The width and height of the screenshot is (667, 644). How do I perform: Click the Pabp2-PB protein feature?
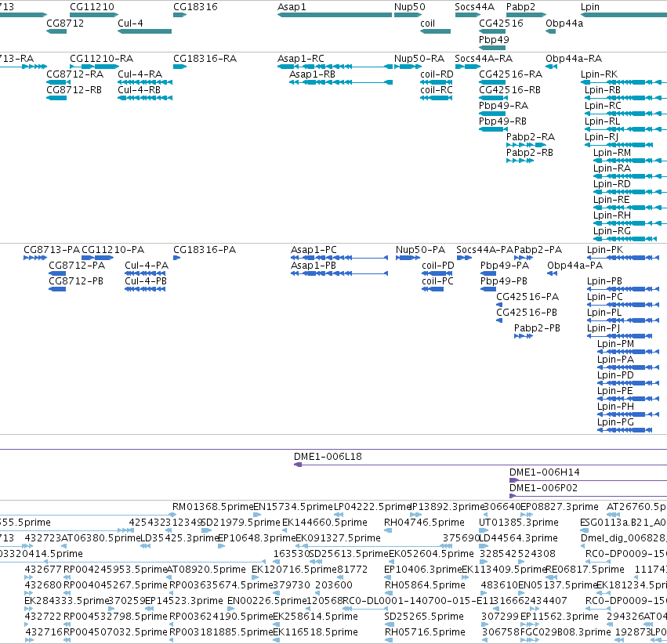(524, 336)
